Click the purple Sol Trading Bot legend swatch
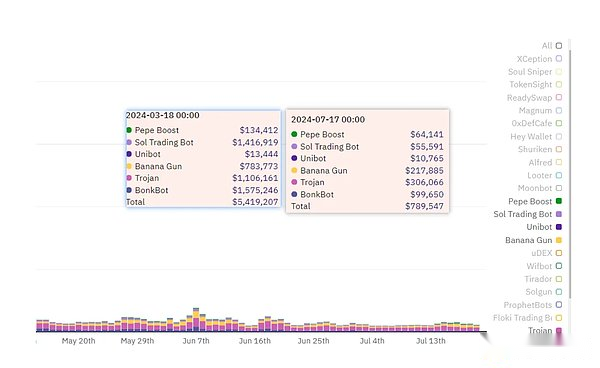600x368 pixels. [x=559, y=214]
